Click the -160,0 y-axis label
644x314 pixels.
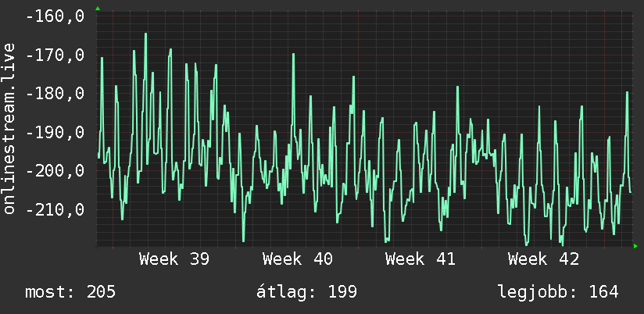tap(55, 16)
